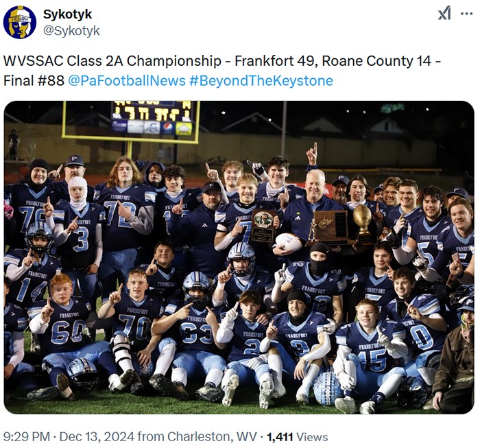The height and width of the screenshot is (448, 480).
Task: Click the 9:29 PM timestamp
Action: (x=27, y=436)
